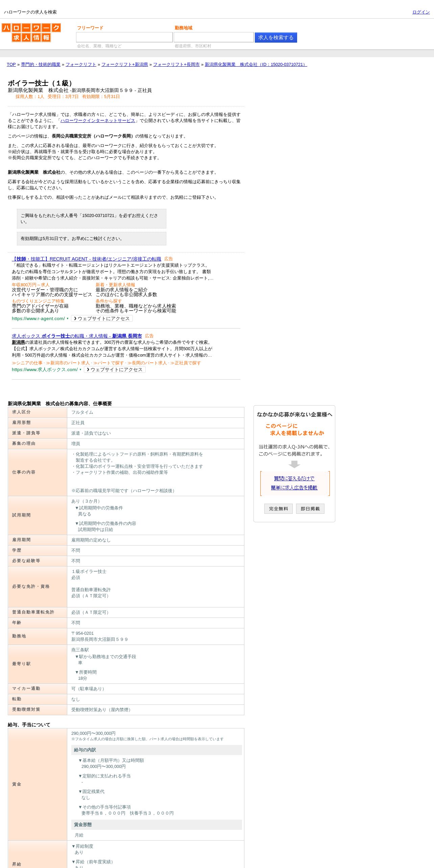Click 雇用期間の定めなし cell
Viewport: 434px width, 868px height.
(155, 540)
